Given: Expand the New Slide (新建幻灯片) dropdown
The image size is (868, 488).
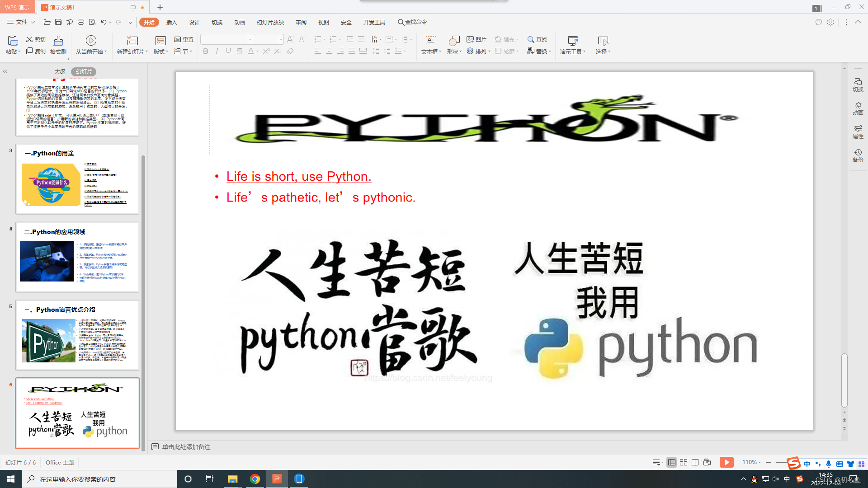Looking at the screenshot, I should coord(147,52).
